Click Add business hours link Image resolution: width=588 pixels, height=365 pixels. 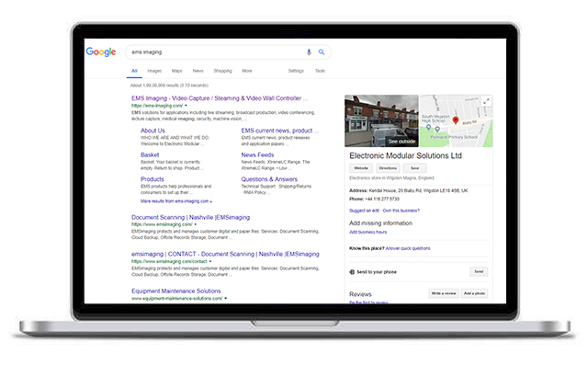(367, 233)
